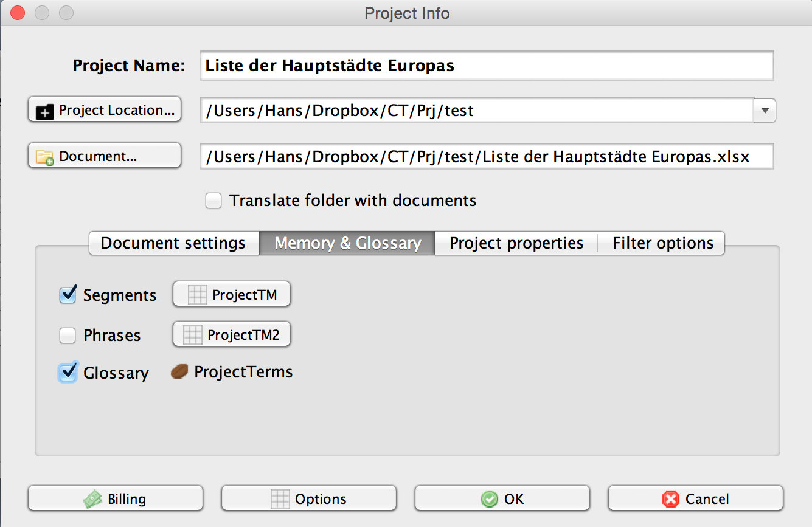812x527 pixels.
Task: Click the brown ProjectTerms glossary icon
Action: coord(179,372)
